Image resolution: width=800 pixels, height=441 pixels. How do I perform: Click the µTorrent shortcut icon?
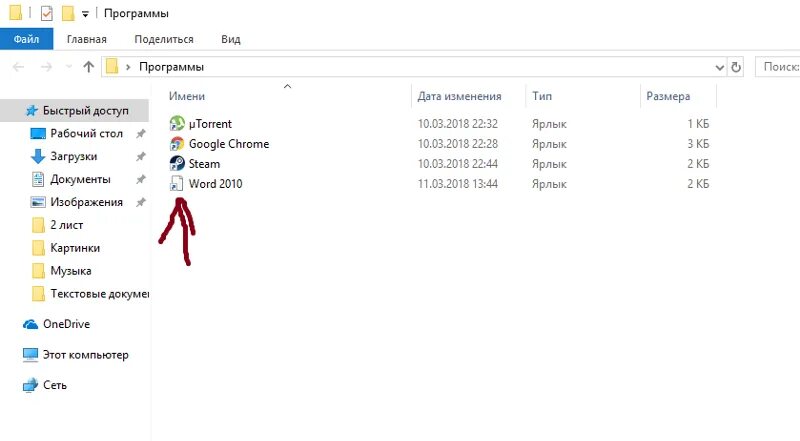coord(177,124)
